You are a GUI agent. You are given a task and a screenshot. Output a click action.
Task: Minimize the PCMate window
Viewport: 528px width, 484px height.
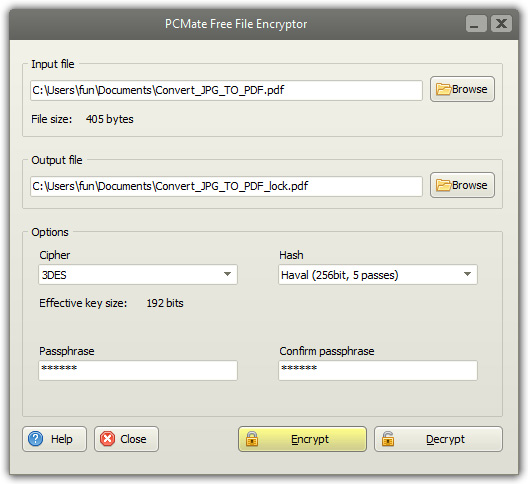476,24
